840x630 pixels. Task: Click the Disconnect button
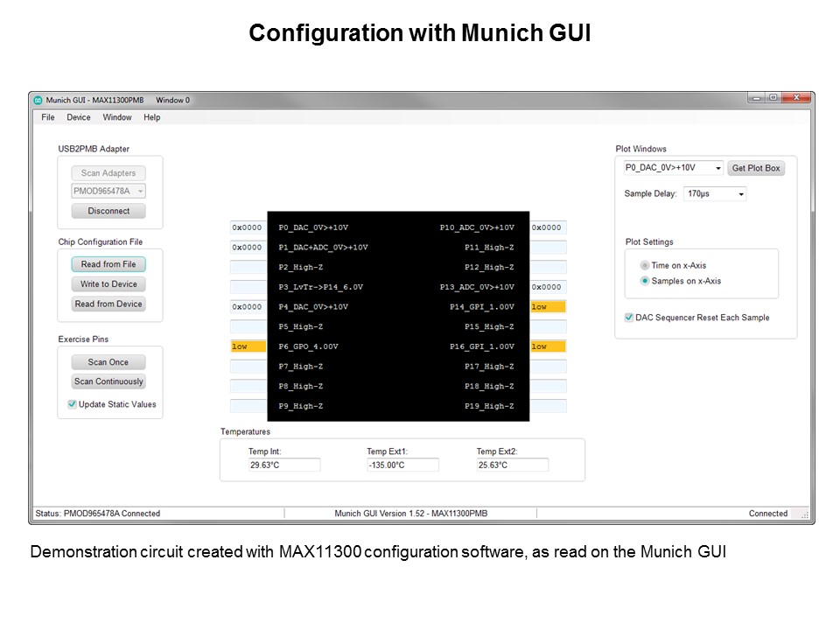(x=108, y=211)
